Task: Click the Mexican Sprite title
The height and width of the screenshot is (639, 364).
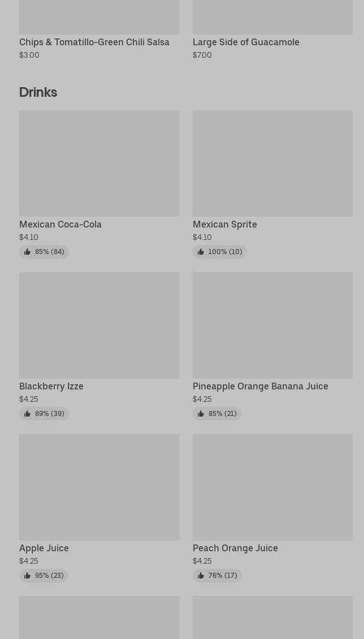Action: click(x=224, y=224)
